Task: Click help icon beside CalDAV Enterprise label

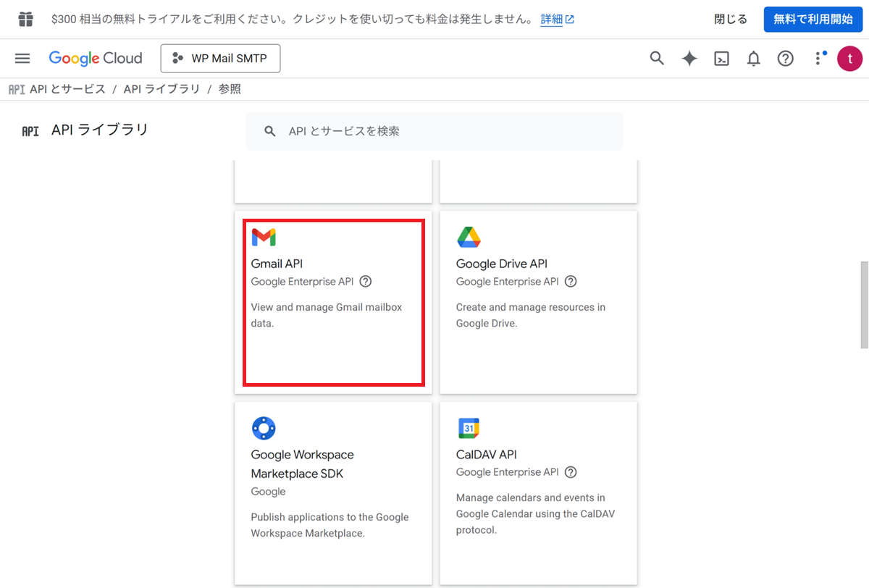Action: [571, 472]
